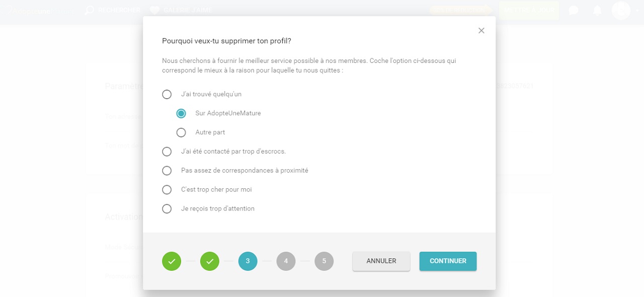Open the Galerie J'aime heart menu

tap(181, 10)
